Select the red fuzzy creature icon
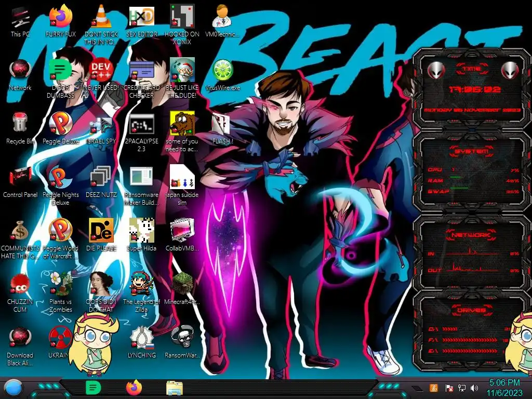The height and width of the screenshot is (399, 532). [x=20, y=284]
